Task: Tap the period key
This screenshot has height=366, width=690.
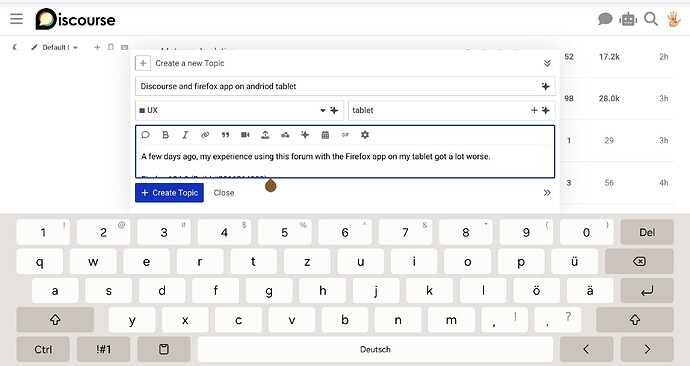Action: pyautogui.click(x=558, y=320)
